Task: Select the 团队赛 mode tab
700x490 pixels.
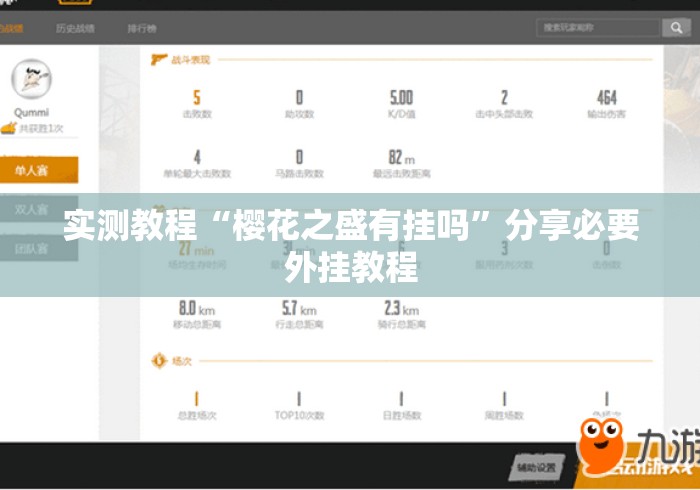Action: [x=39, y=248]
